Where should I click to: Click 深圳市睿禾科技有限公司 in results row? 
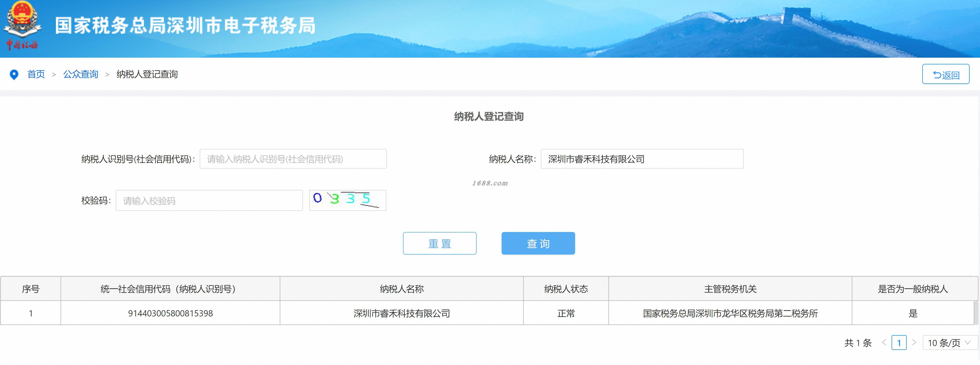click(402, 313)
